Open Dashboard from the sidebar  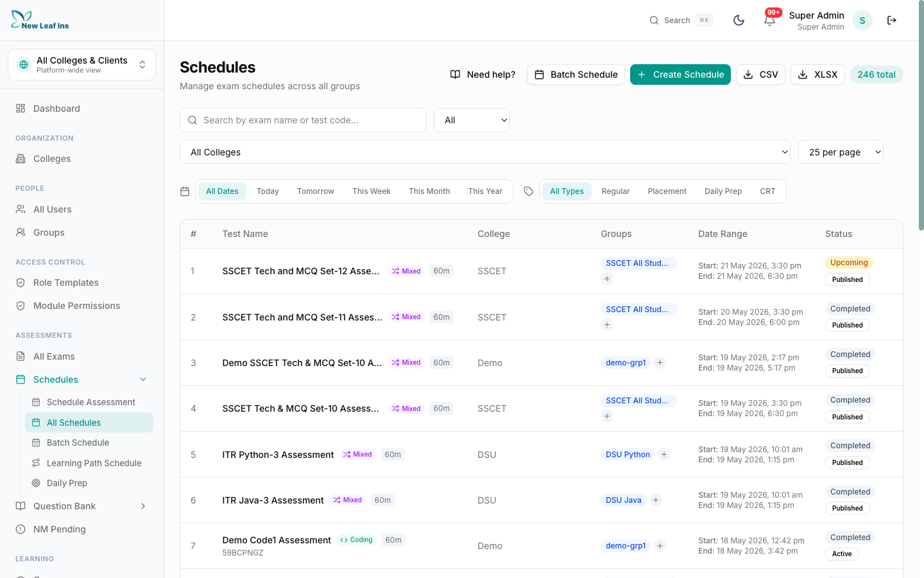(81, 109)
